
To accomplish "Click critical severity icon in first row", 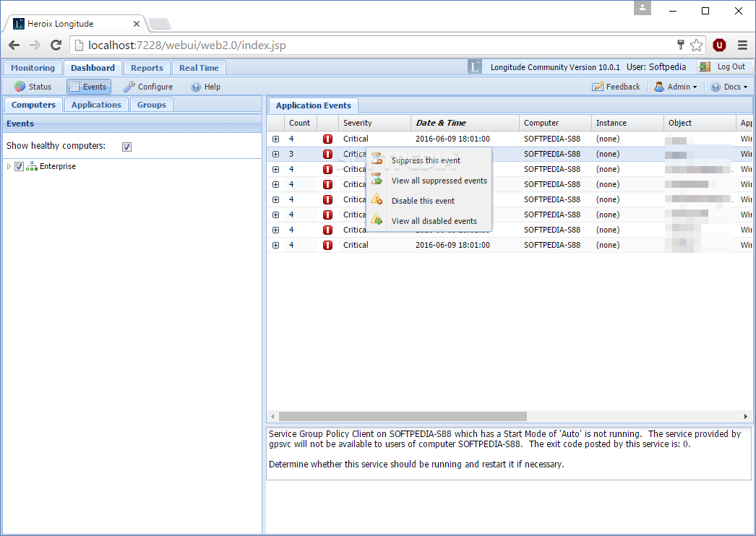I will (328, 139).
